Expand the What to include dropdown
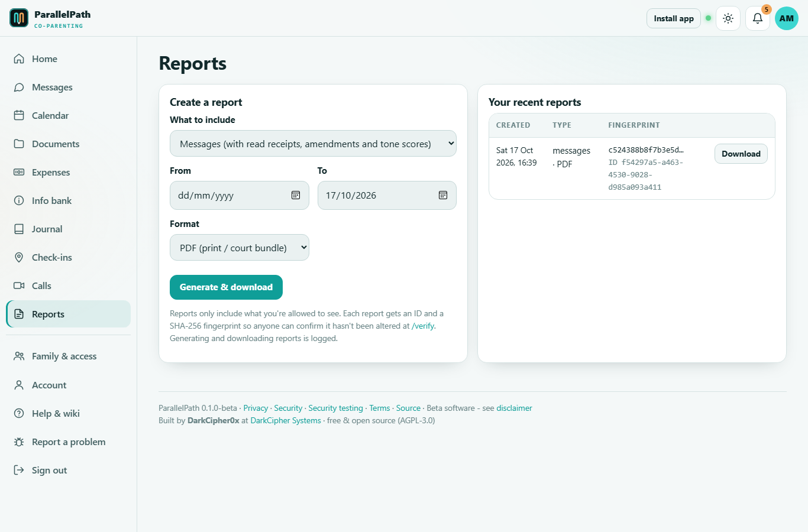The image size is (808, 532). click(313, 144)
